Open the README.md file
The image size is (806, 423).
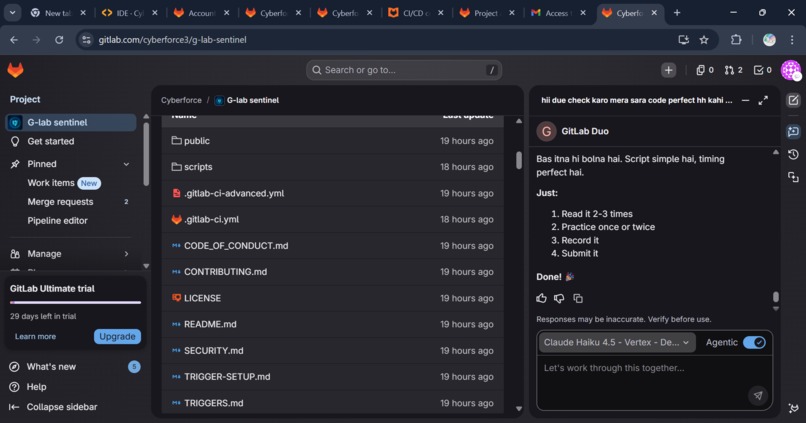(210, 324)
